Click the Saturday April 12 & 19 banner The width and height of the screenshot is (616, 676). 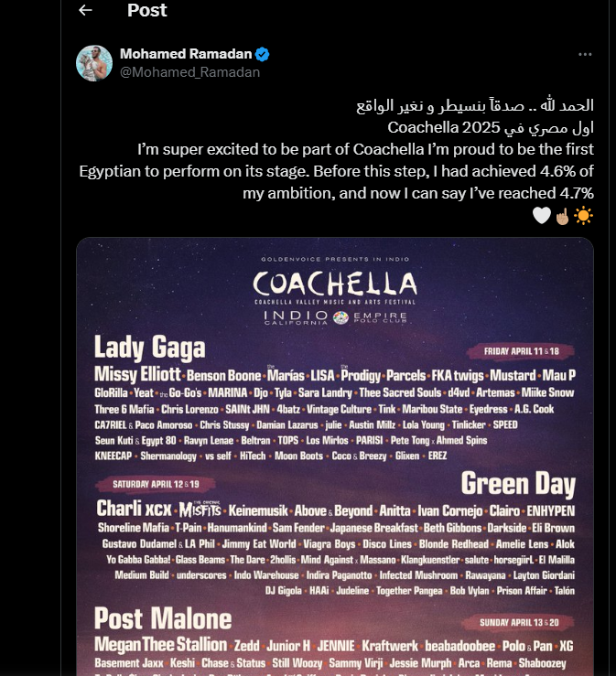pos(157,483)
